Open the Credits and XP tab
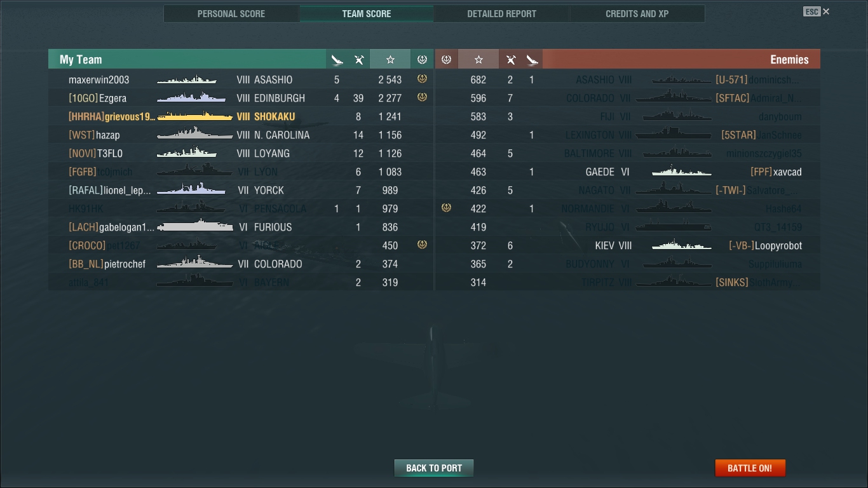This screenshot has width=868, height=488. (637, 13)
